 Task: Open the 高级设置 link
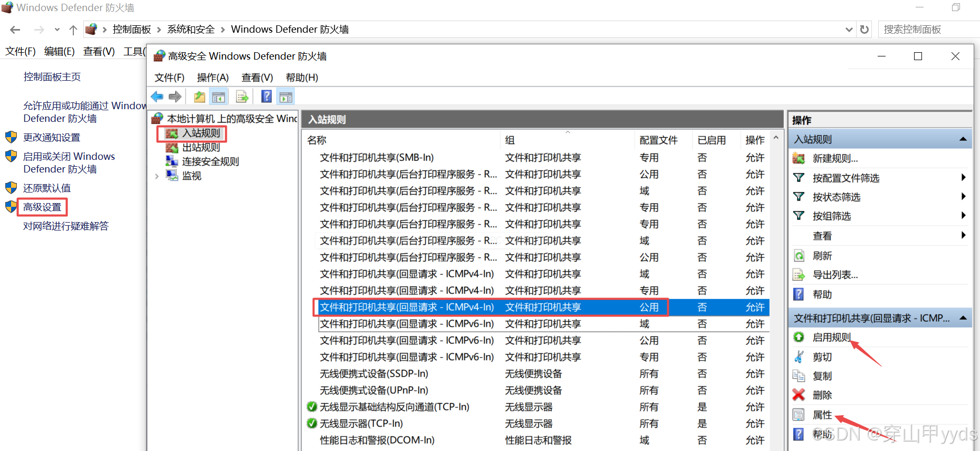(42, 207)
